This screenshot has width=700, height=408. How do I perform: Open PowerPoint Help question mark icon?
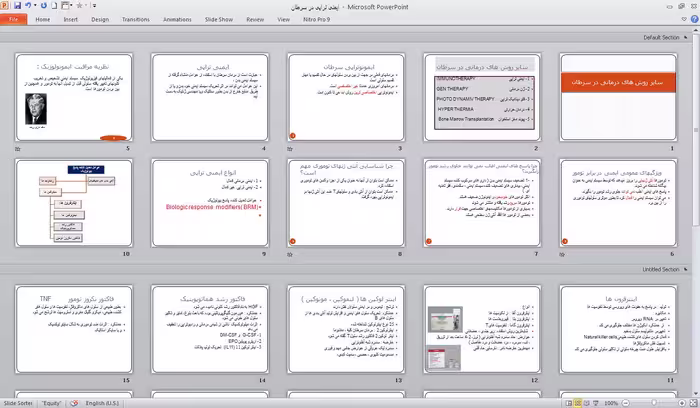point(695,19)
